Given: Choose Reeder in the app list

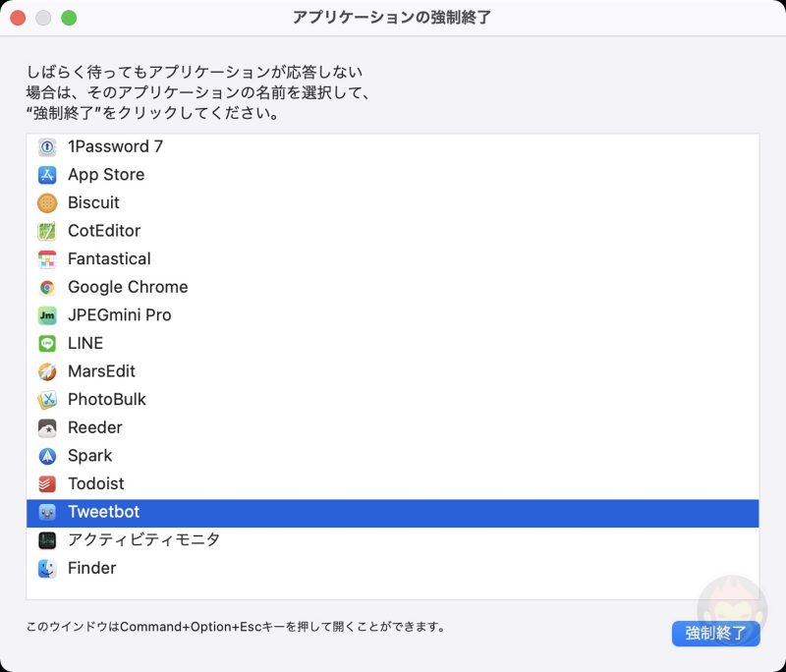Looking at the screenshot, I should pyautogui.click(x=95, y=428).
